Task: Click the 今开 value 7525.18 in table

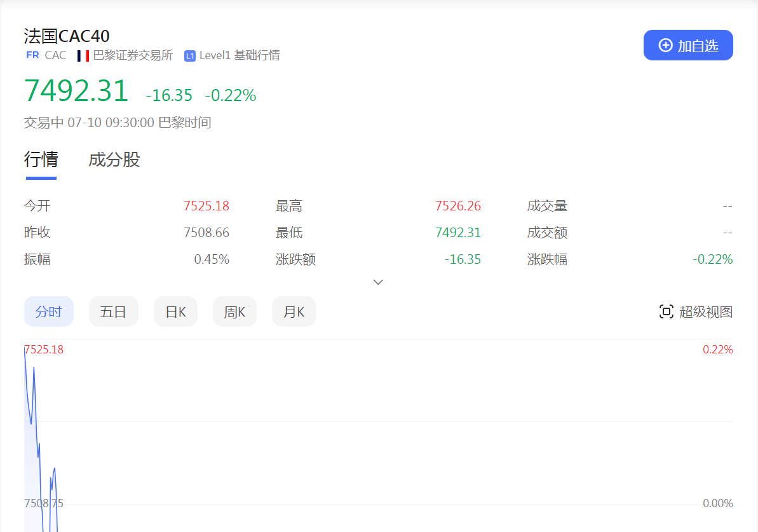Action: pos(206,206)
